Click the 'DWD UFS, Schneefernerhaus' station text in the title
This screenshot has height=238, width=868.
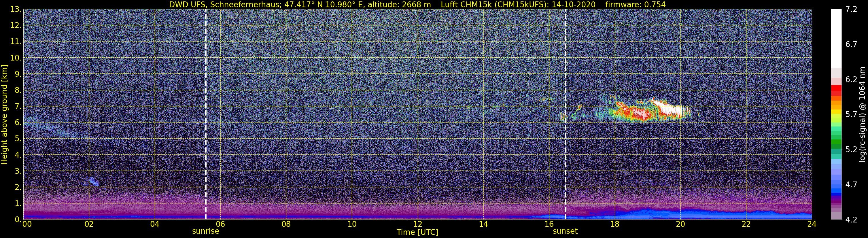pos(225,4)
